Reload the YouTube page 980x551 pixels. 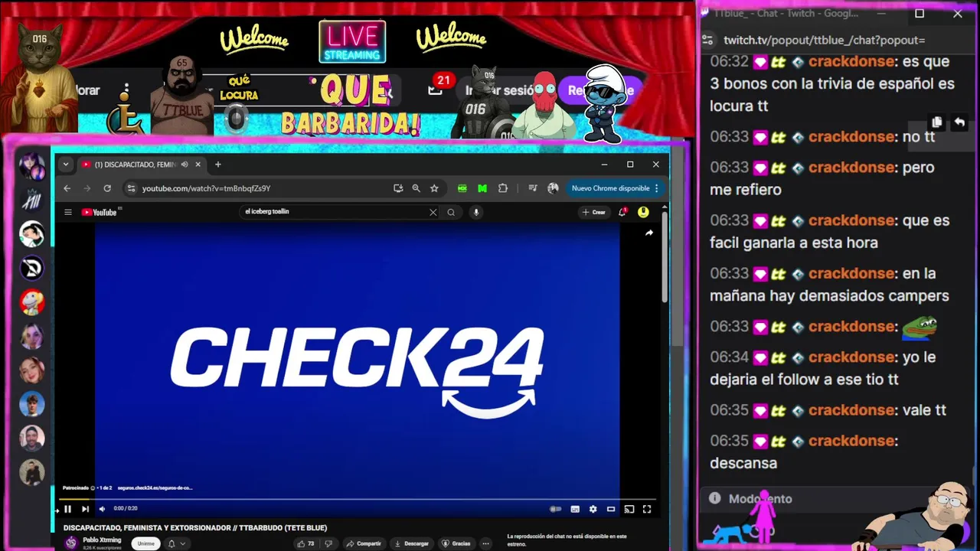(x=107, y=188)
